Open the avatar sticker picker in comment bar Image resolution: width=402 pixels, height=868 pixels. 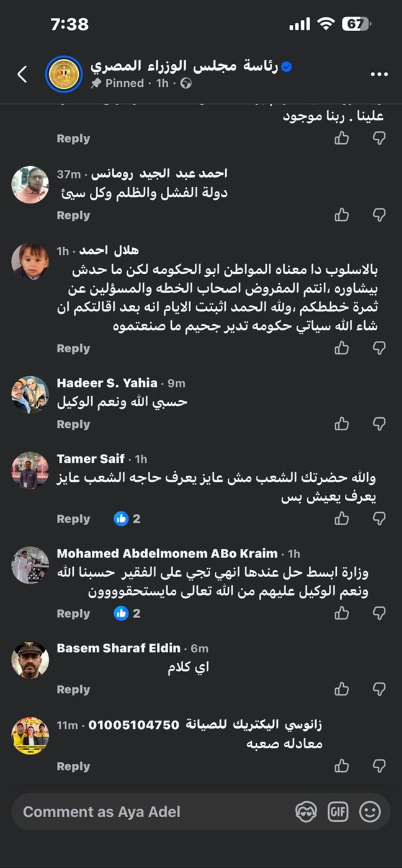306,812
